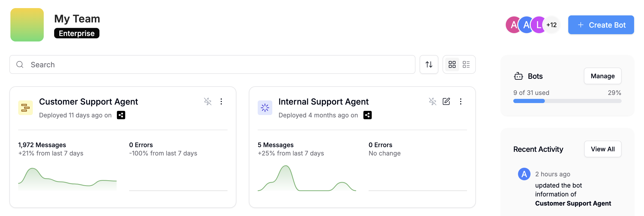Open Customer Support Agent three-dot menu
644x216 pixels.
221,101
